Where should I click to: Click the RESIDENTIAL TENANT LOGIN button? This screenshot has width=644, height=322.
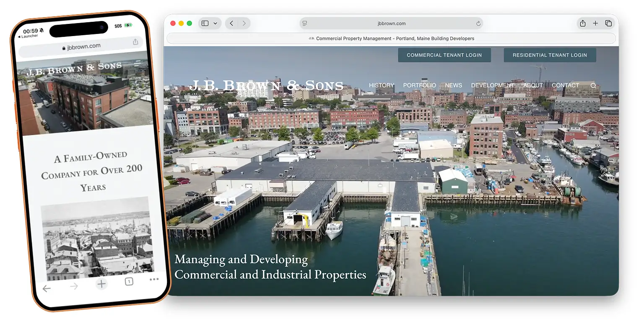pos(550,55)
